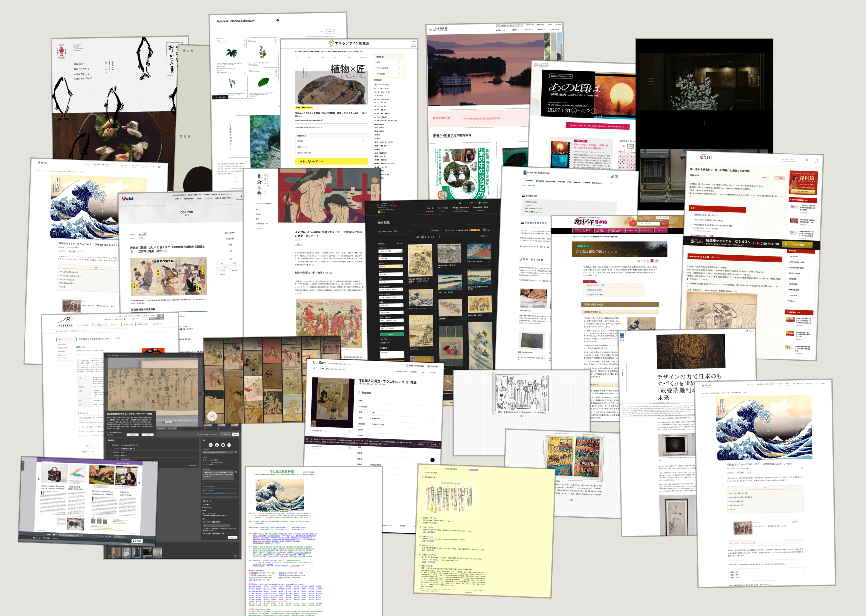Click the double-chevron scroll-to-top button over ukiyo-e collage
The width and height of the screenshot is (866, 616).
[212, 416]
